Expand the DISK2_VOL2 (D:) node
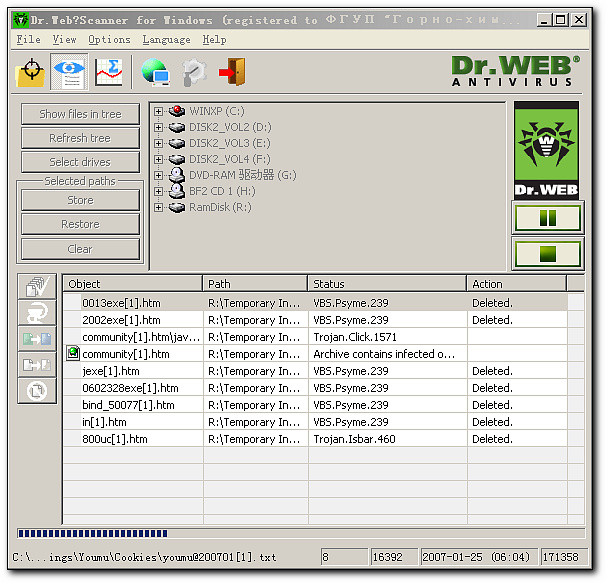This screenshot has width=606, height=583. click(158, 127)
